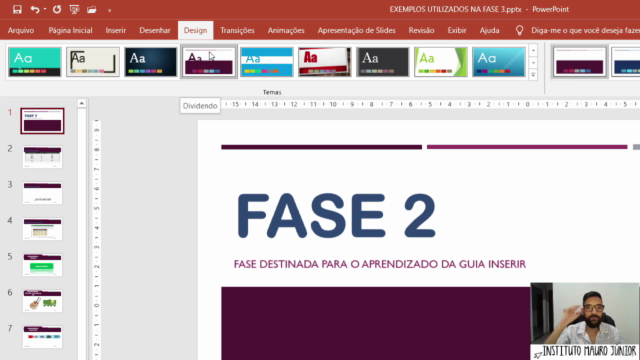This screenshot has width=640, height=360.
Task: Select the dark blue theme variant
Action: pos(625,62)
